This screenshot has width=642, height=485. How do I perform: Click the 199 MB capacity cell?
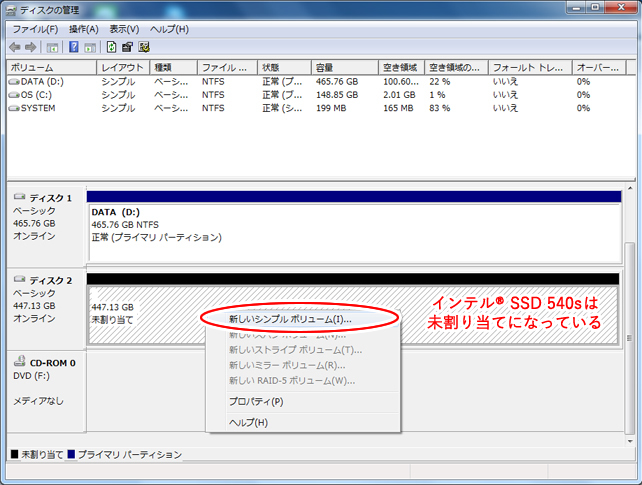(x=331, y=108)
